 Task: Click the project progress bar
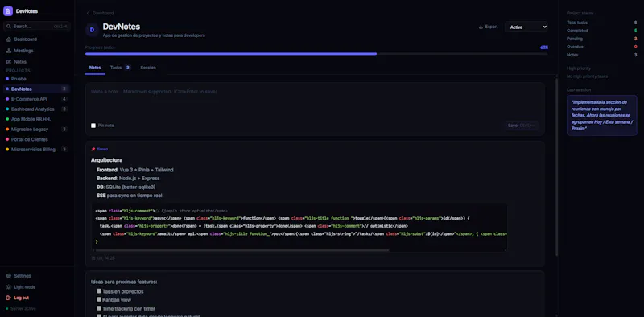pyautogui.click(x=316, y=53)
